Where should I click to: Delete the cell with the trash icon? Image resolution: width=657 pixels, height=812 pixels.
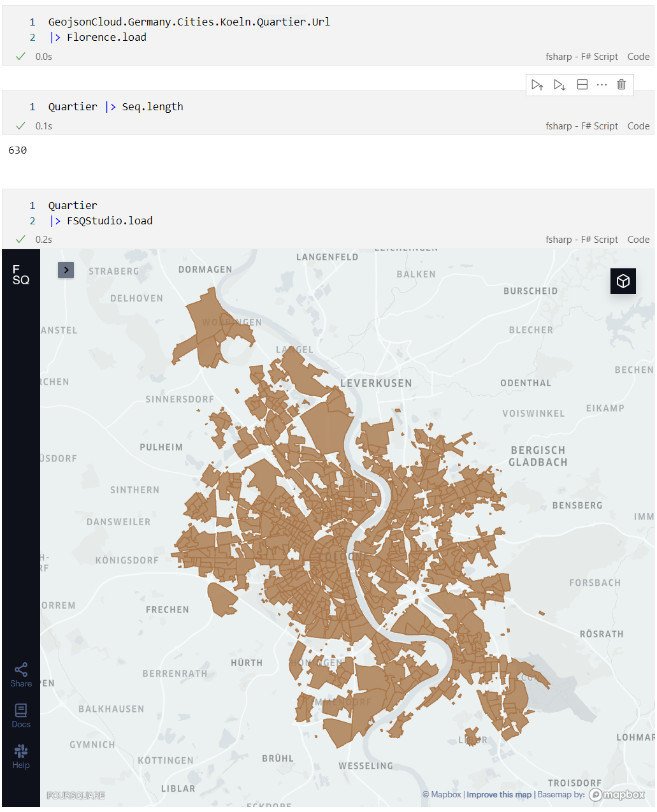[x=621, y=85]
